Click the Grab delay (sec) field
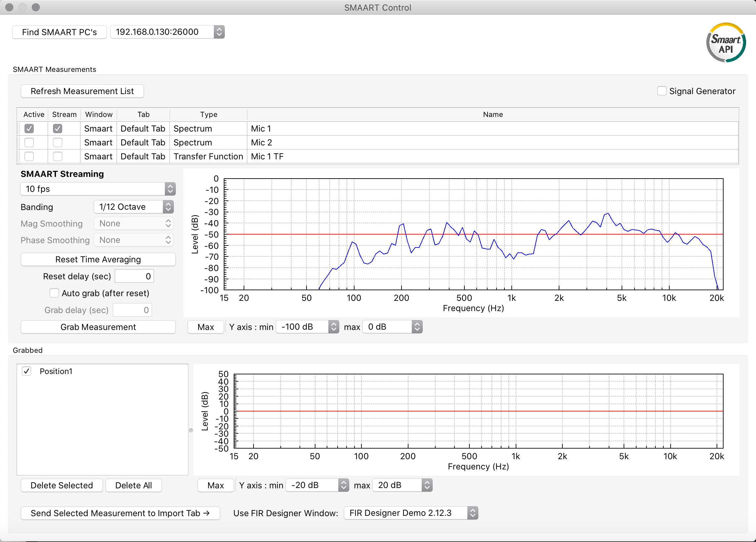756x542 pixels. [x=132, y=310]
